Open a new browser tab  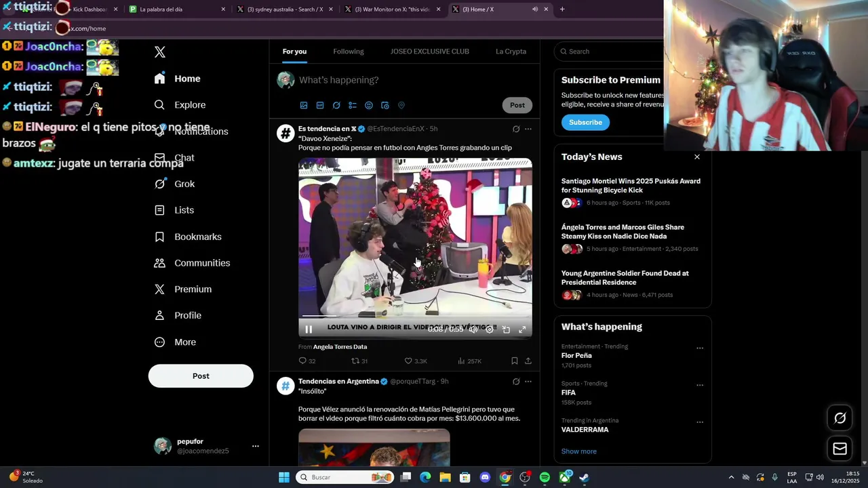562,9
